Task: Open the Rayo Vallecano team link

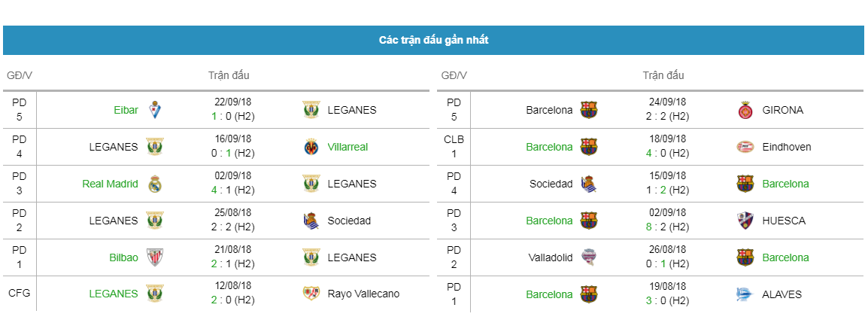Action: click(x=363, y=294)
